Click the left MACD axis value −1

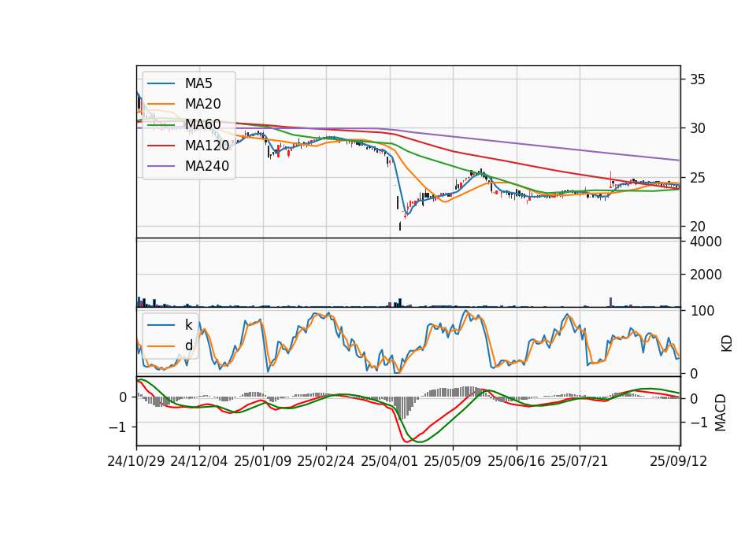[118, 427]
